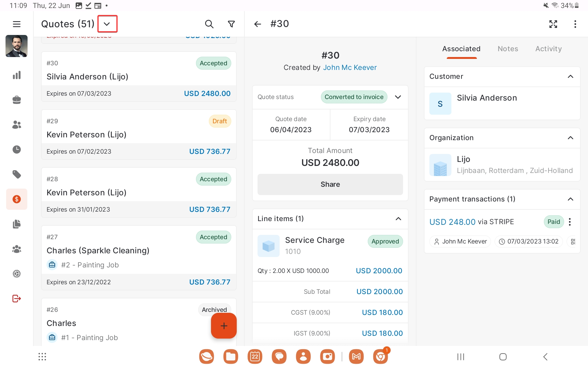Expand quote detail to fullscreen

click(x=553, y=24)
